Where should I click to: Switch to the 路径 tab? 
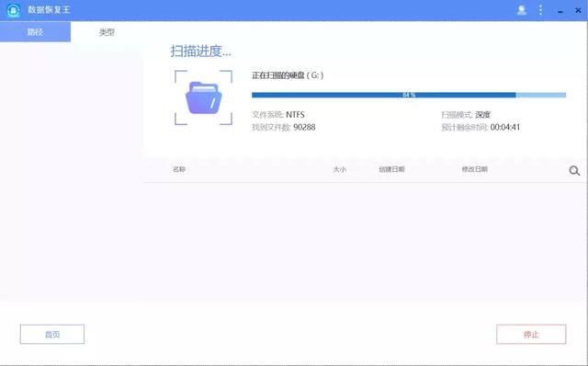point(35,32)
